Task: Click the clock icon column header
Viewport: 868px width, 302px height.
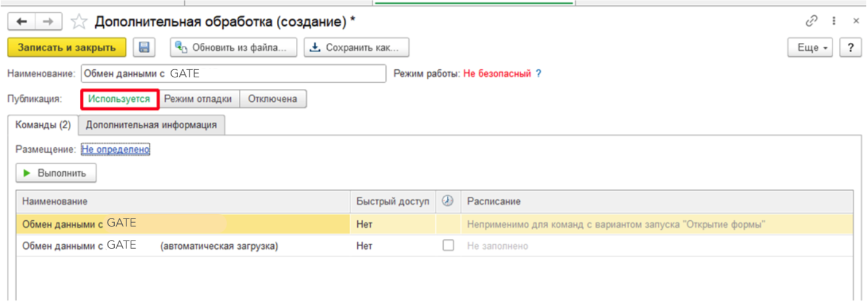Action: click(448, 201)
